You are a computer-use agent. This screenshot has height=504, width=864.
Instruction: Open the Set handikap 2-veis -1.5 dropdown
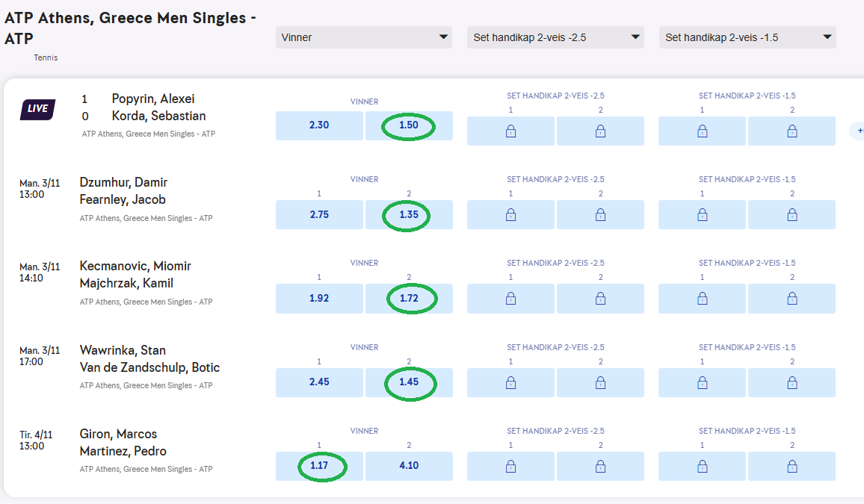tap(747, 37)
